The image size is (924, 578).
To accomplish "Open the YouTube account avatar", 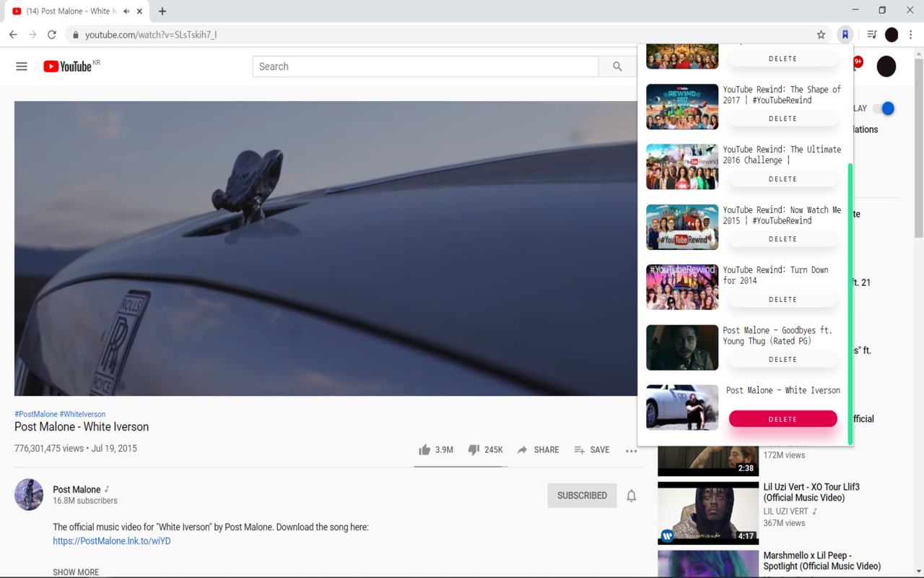I will pos(886,66).
